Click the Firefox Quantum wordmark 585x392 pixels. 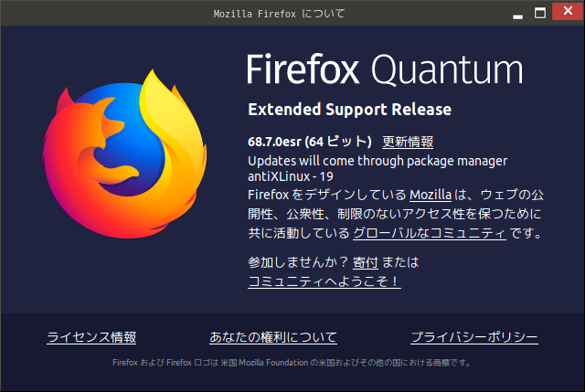click(385, 69)
